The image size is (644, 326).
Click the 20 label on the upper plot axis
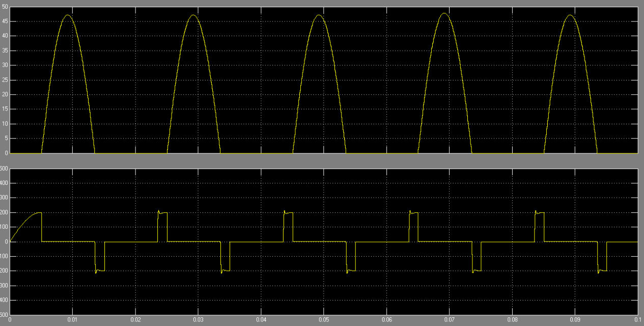pos(5,95)
